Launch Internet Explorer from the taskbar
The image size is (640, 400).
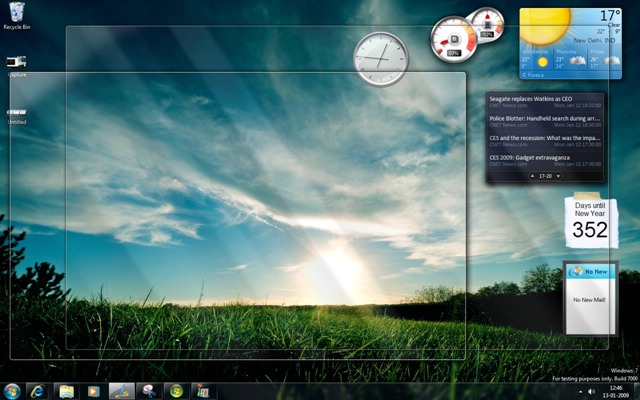38,391
